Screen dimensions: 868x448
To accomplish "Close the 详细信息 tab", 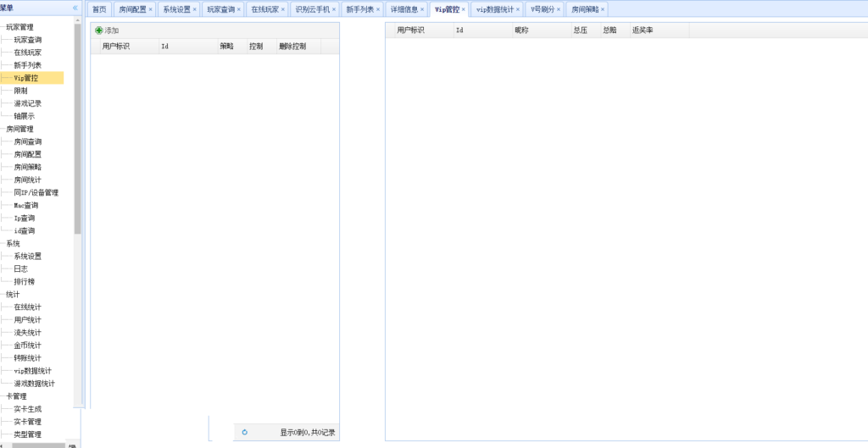I will coord(422,9).
